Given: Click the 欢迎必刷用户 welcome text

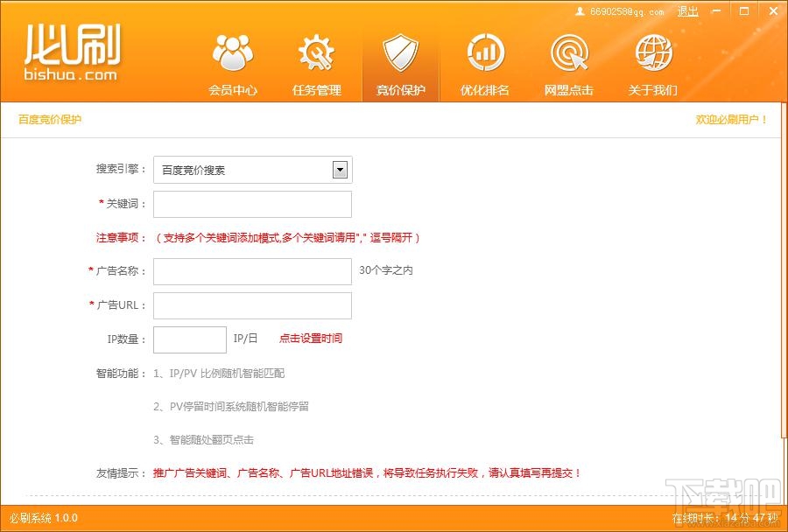Looking at the screenshot, I should tap(731, 120).
